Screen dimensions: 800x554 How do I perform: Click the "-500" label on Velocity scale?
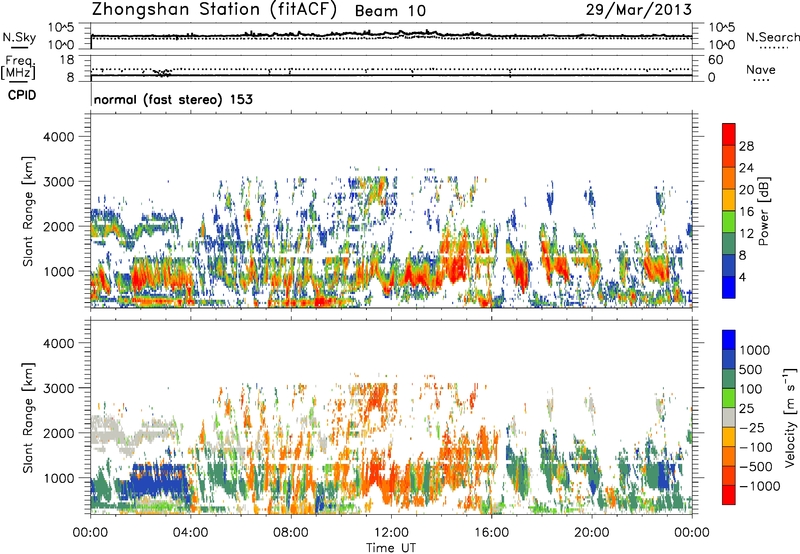coord(756,467)
